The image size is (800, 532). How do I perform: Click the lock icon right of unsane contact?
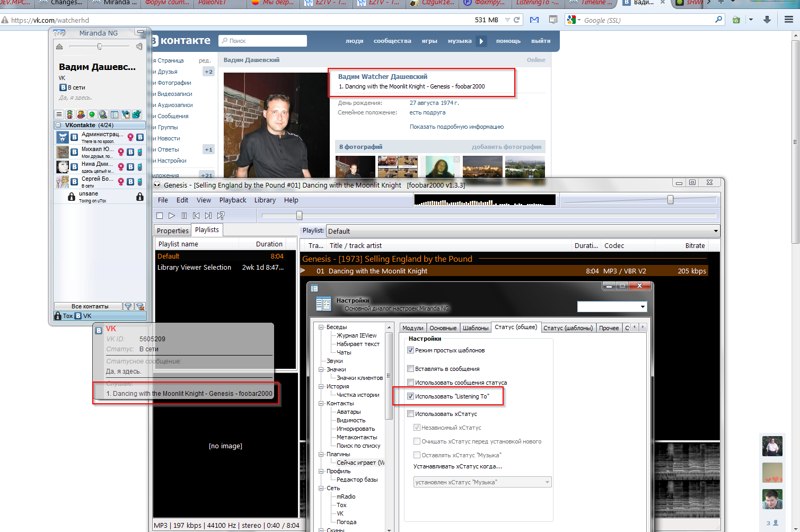point(140,197)
